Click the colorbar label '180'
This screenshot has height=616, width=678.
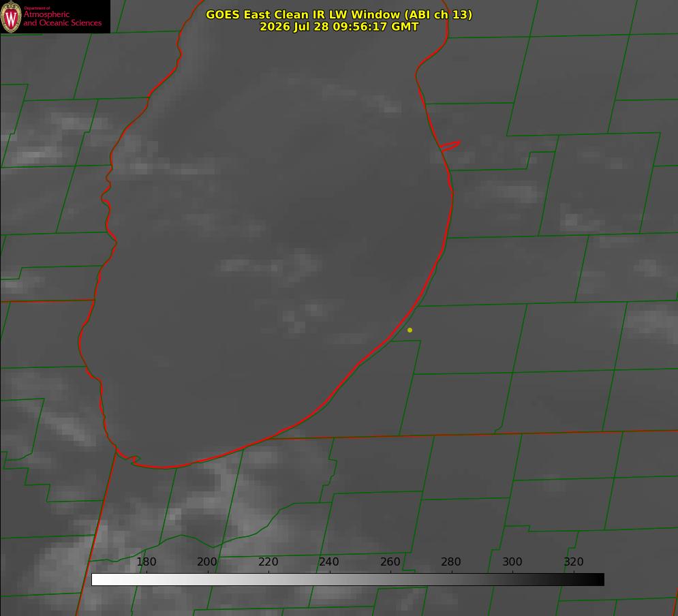click(146, 561)
